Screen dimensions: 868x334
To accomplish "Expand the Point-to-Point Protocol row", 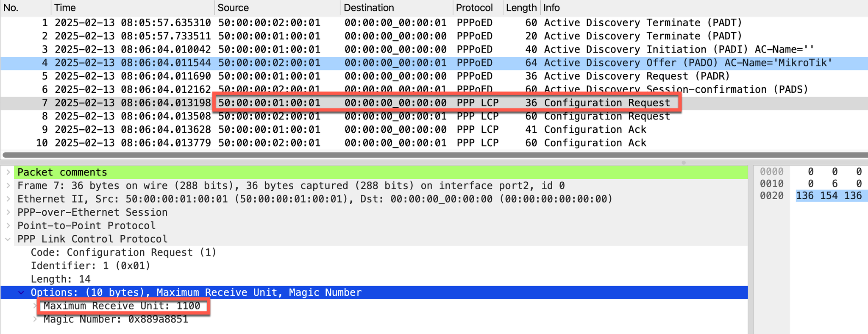I will click(8, 225).
